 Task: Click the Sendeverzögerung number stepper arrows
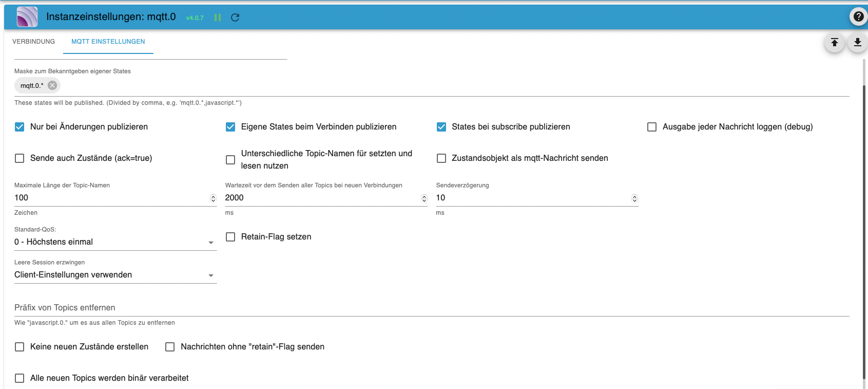[x=634, y=198]
